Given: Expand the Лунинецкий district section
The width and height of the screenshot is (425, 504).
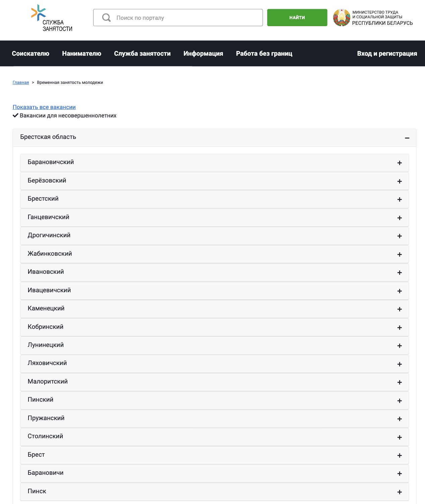Looking at the screenshot, I should click(x=214, y=345).
